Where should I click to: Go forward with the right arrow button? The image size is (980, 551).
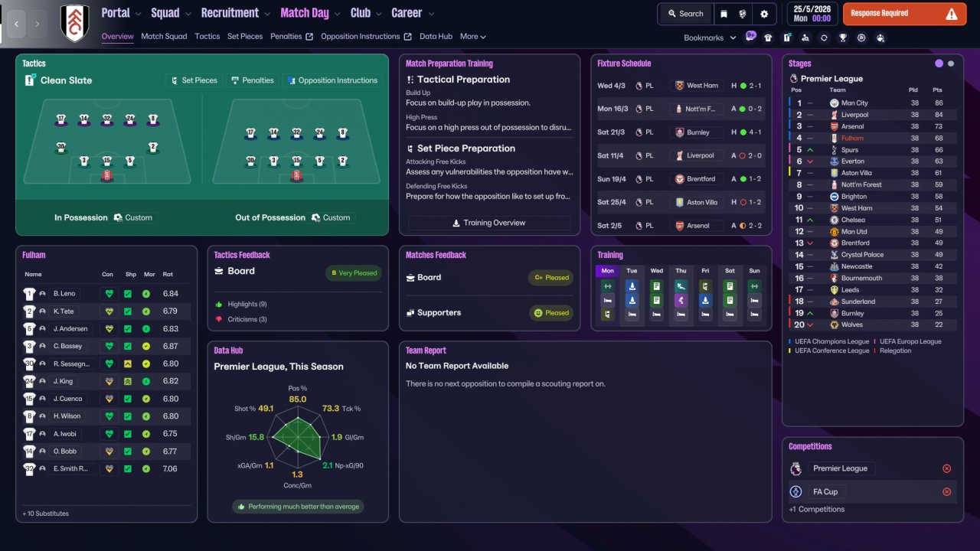click(38, 24)
